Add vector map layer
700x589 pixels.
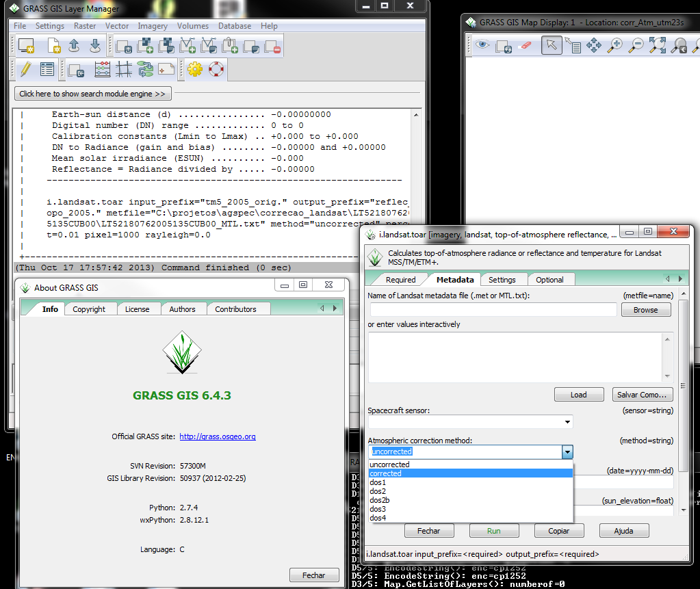(x=187, y=46)
